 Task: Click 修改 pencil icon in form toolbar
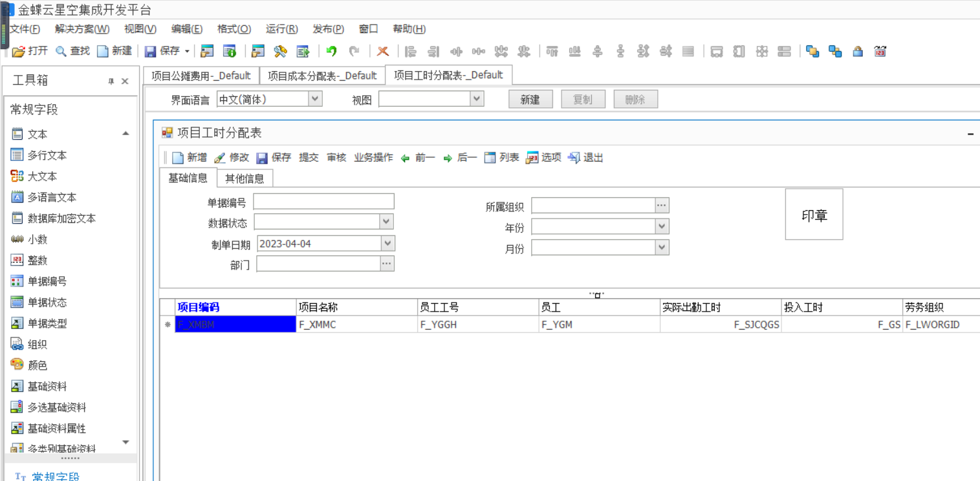220,158
